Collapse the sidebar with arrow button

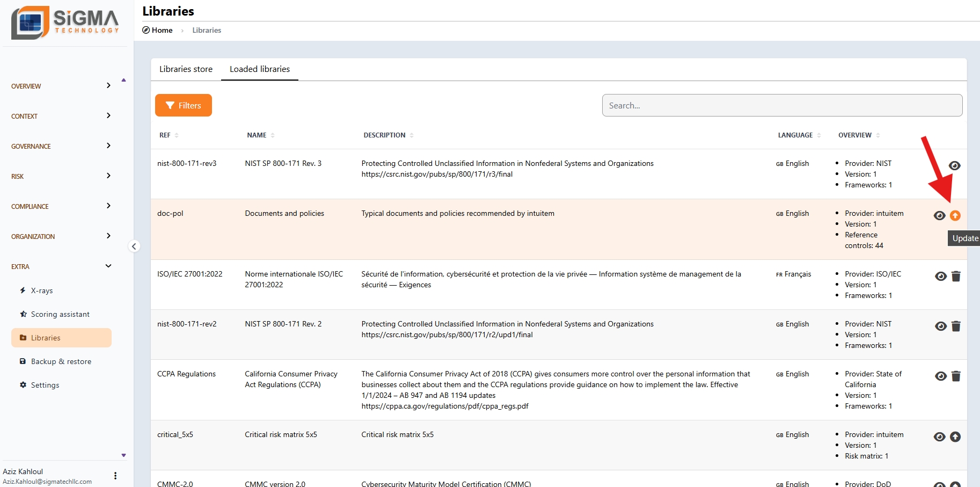tap(134, 246)
